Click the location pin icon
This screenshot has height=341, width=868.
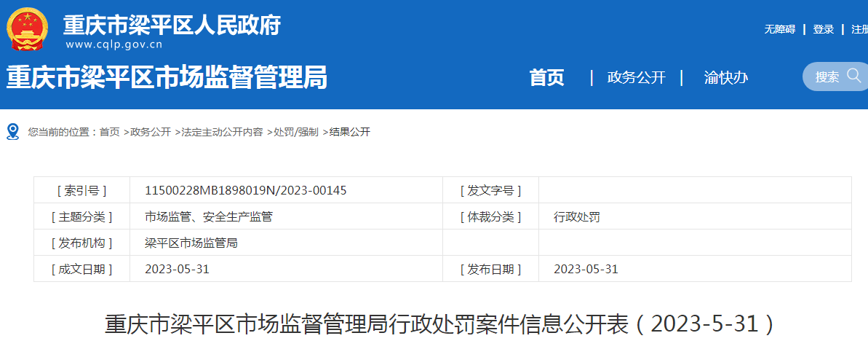point(12,132)
